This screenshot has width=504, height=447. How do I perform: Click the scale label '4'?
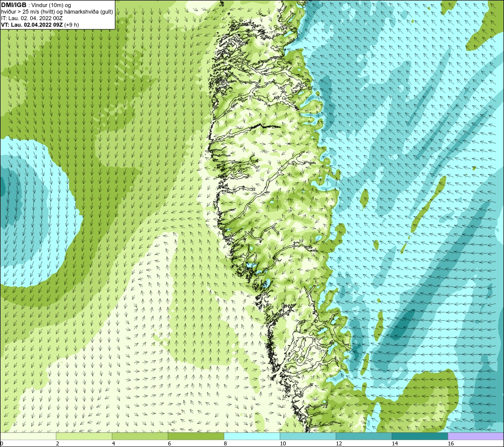coord(113,444)
